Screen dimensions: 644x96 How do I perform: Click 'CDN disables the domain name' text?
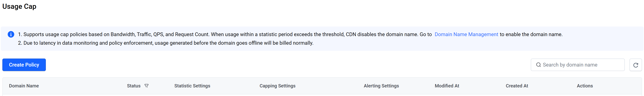pos(382,34)
